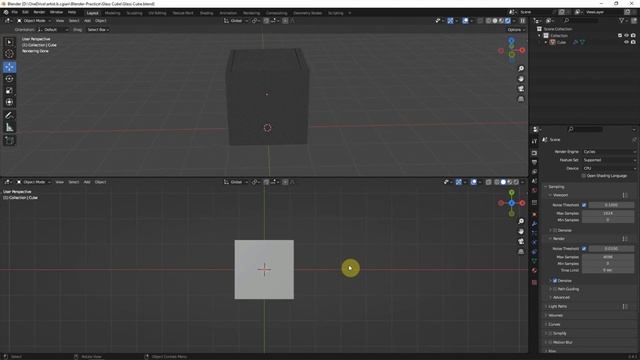
Task: Click the pan hand icon in bottom viewport
Action: [x=521, y=231]
